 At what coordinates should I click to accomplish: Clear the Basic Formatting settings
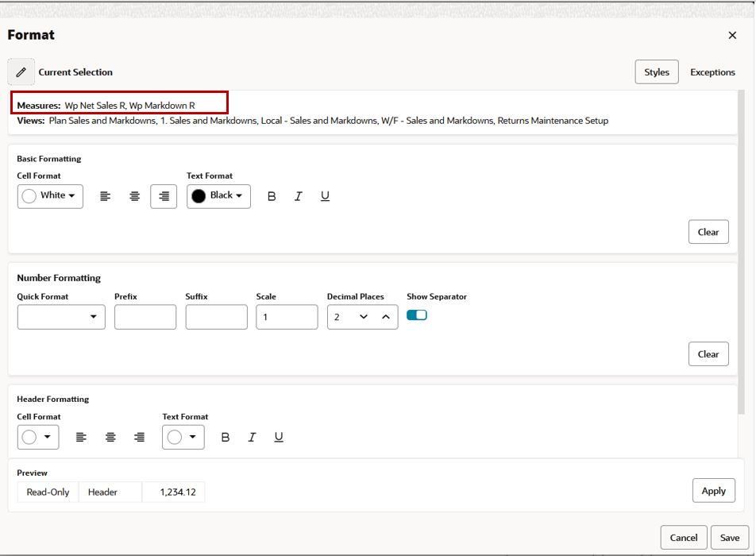[x=708, y=232]
